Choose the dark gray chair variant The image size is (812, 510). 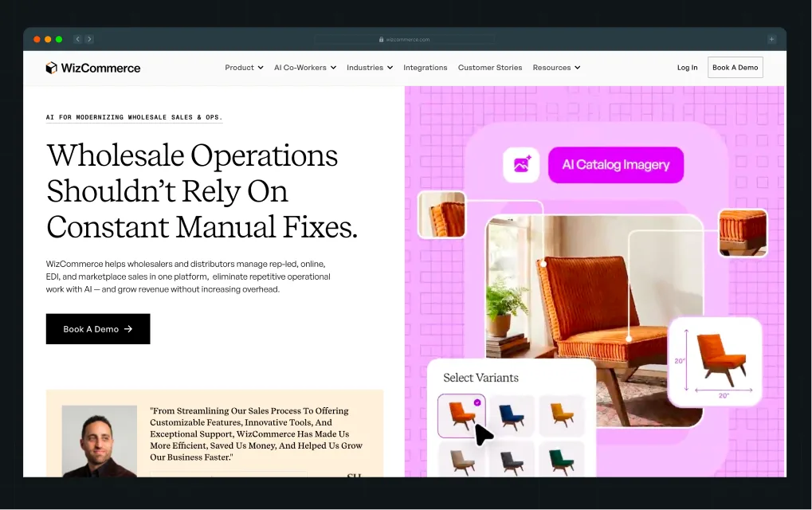point(512,460)
